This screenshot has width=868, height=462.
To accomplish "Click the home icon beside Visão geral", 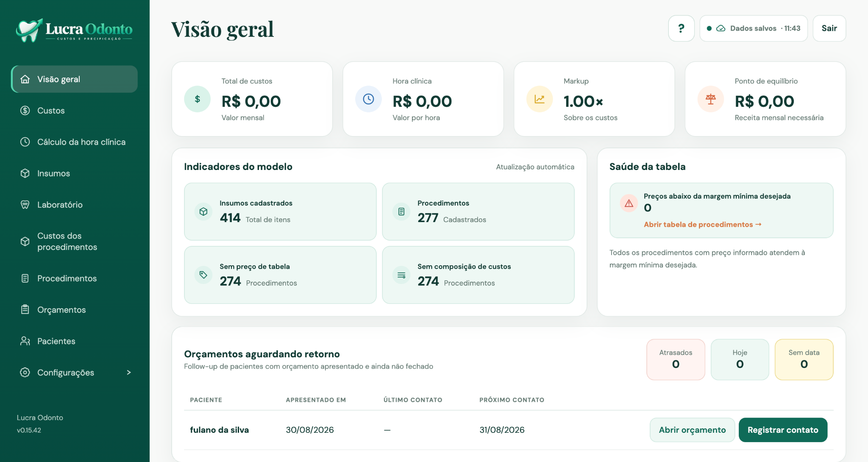I will coord(25,79).
